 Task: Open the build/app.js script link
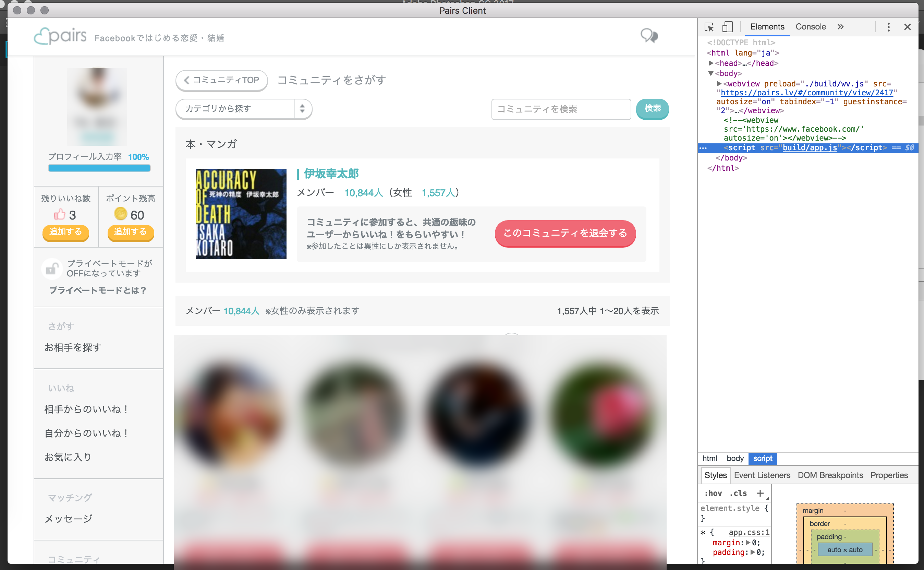810,148
